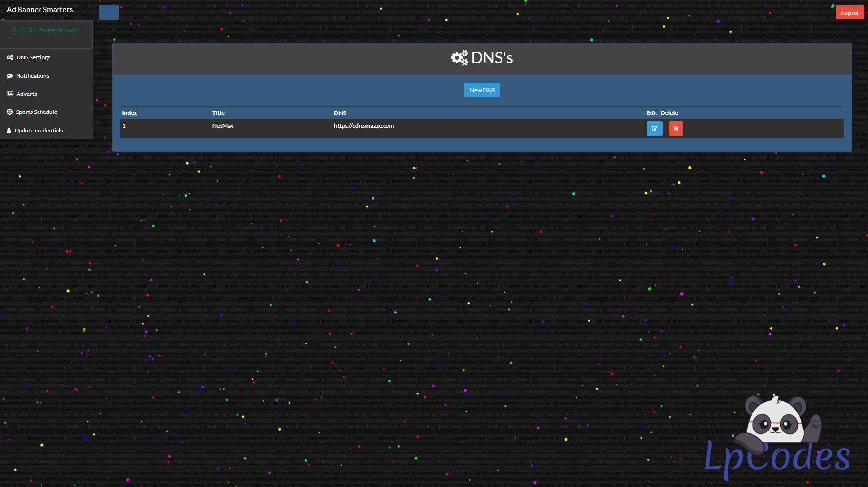Screen dimensions: 868x487
Task: Go to Notifications in the sidebar
Action: click(33, 76)
